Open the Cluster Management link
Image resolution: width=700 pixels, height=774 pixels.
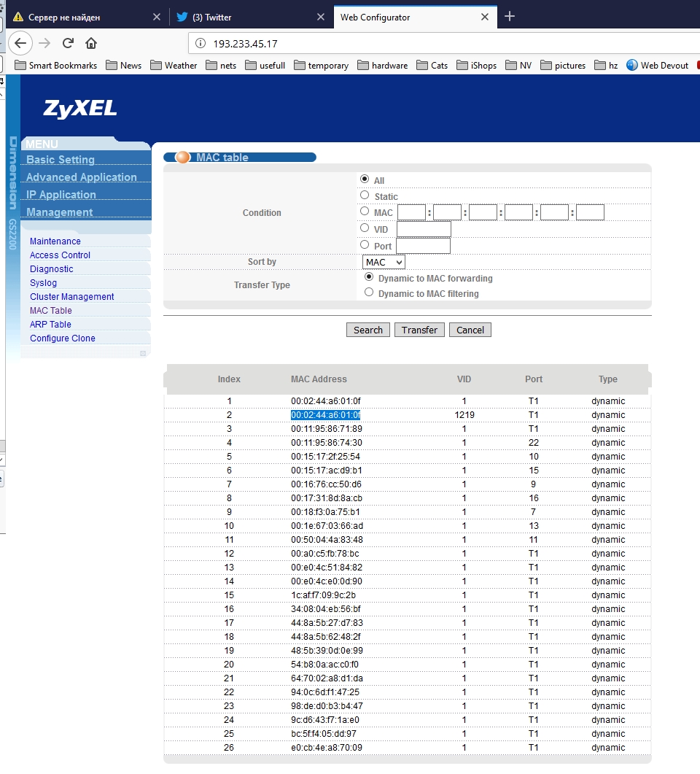(x=72, y=296)
